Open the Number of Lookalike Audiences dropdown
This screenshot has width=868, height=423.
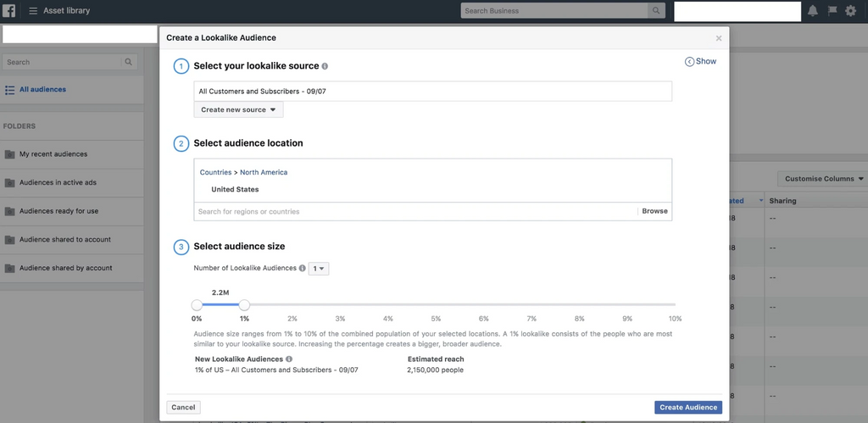pyautogui.click(x=319, y=269)
